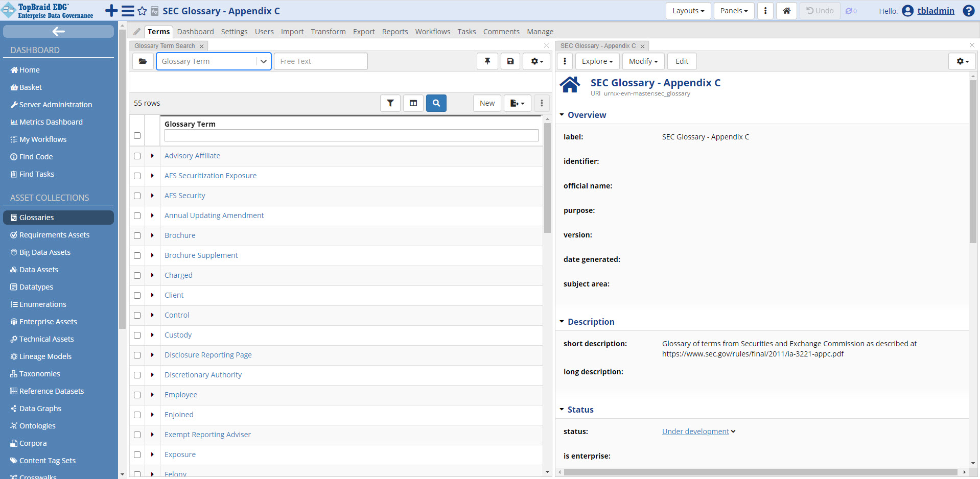Open the help question mark icon
This screenshot has height=479, width=980.
pyautogui.click(x=968, y=11)
